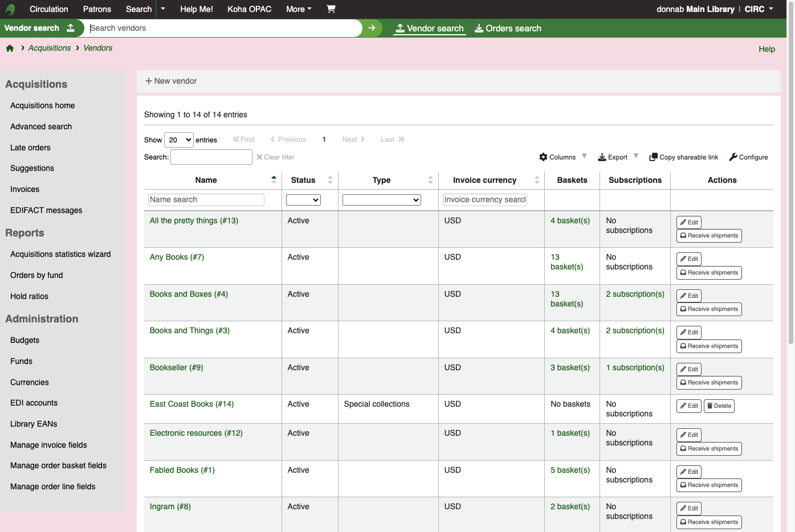The width and height of the screenshot is (795, 532).
Task: Open Configure table settings
Action: (x=749, y=157)
